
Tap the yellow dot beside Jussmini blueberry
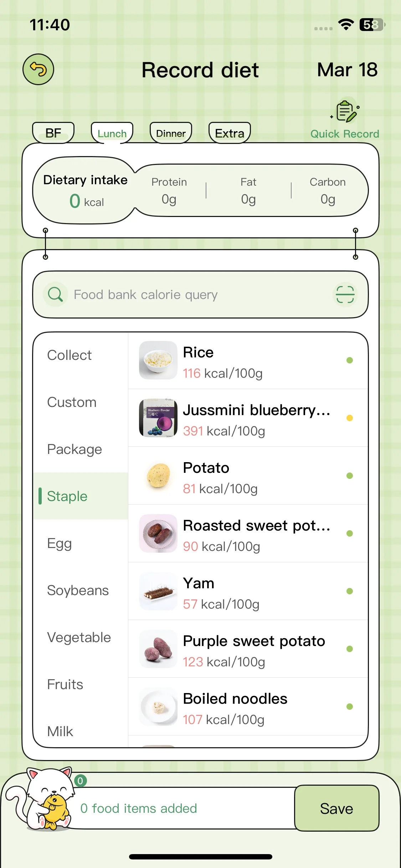[x=350, y=418]
